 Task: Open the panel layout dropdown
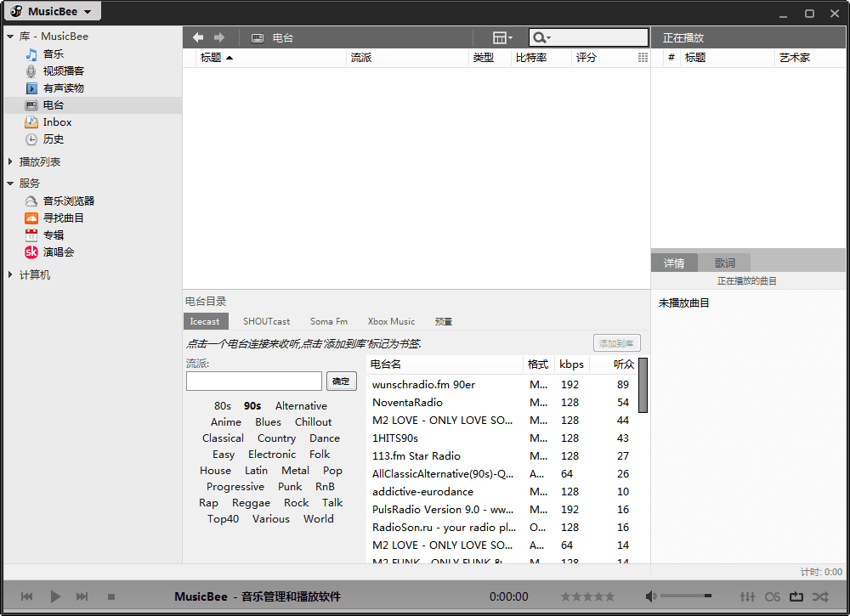click(502, 37)
